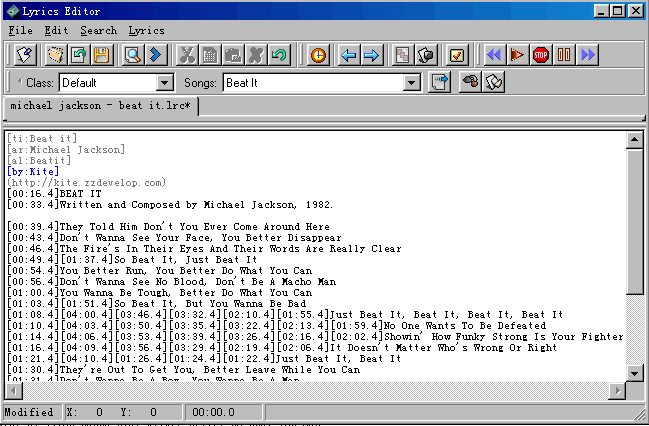Screen dimensions: 649x426
Task: Click the horizontal scrollbar right arrow
Action: 617,390
